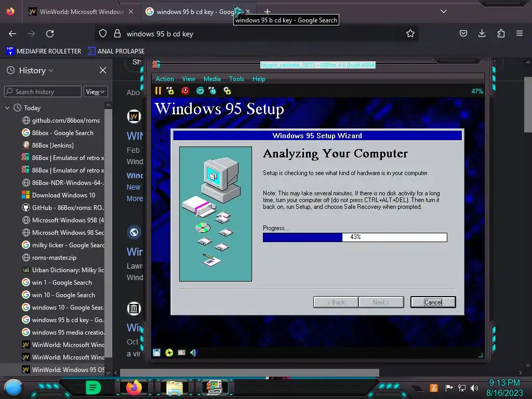Open File Explorer from taskbar
Image resolution: width=532 pixels, height=399 pixels.
pyautogui.click(x=175, y=388)
